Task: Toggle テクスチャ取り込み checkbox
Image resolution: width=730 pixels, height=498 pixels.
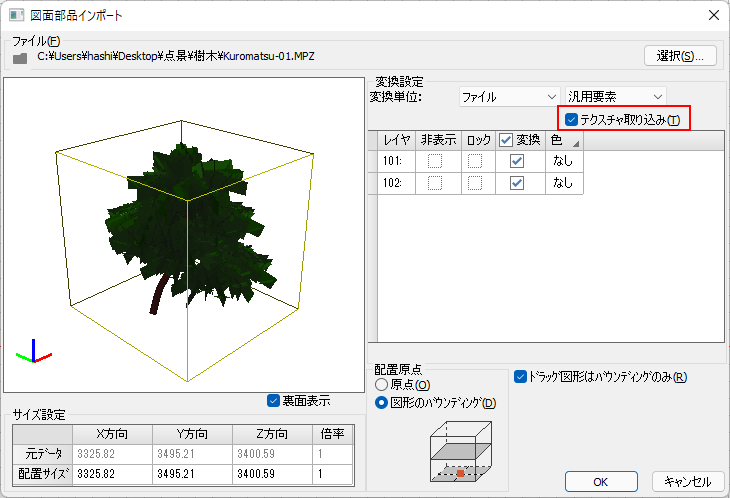Action: click(x=571, y=120)
